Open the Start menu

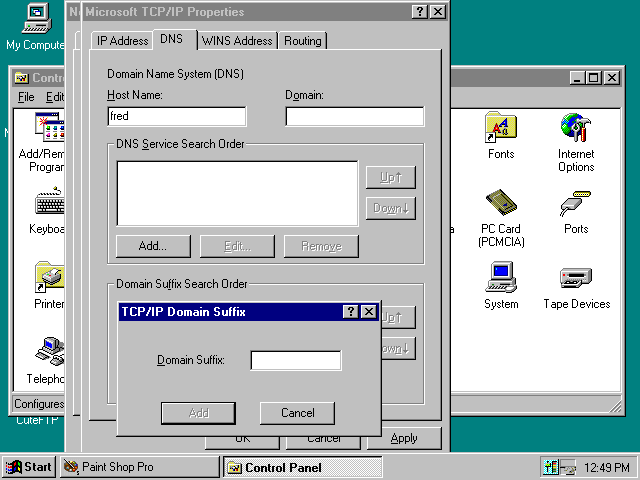29,467
